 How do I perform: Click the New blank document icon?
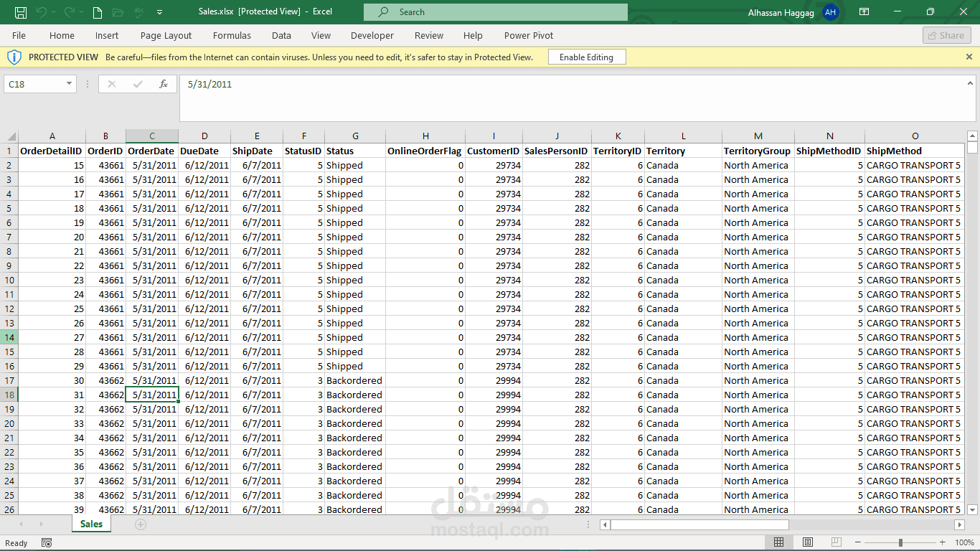[98, 12]
